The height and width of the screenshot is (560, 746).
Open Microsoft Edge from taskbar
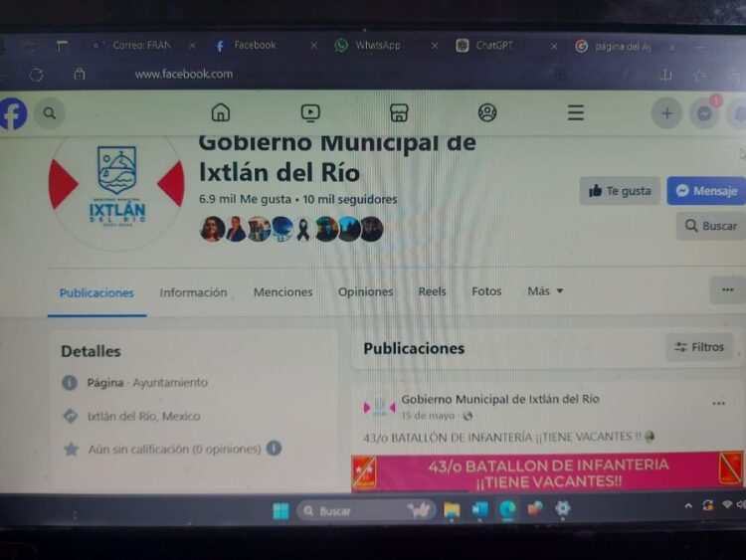pyautogui.click(x=507, y=509)
